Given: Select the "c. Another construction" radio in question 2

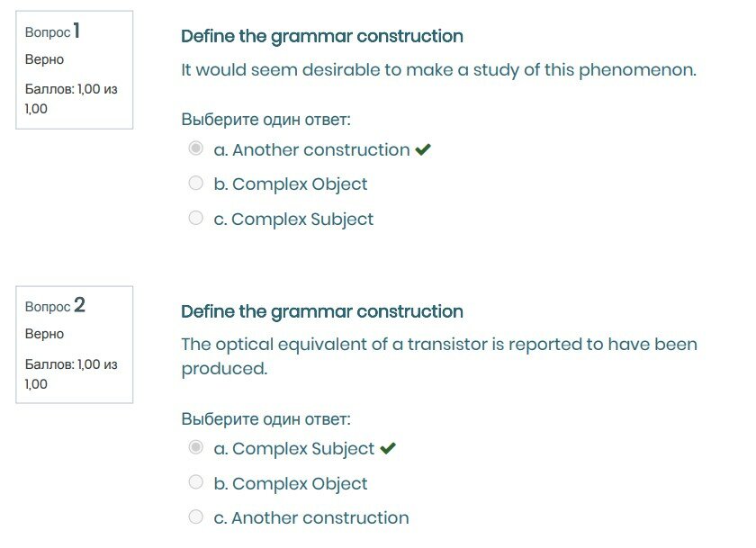Looking at the screenshot, I should [x=195, y=517].
